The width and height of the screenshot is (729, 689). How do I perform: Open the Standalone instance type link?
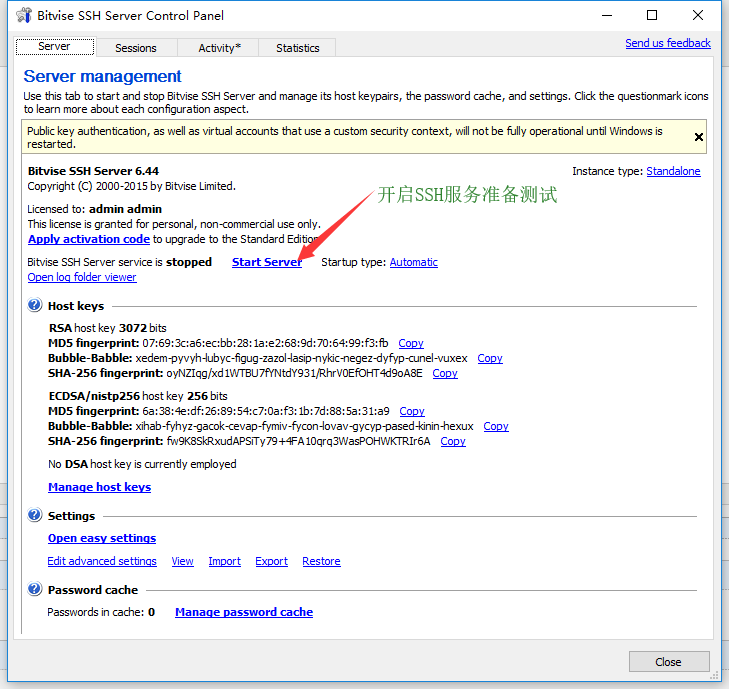point(673,171)
